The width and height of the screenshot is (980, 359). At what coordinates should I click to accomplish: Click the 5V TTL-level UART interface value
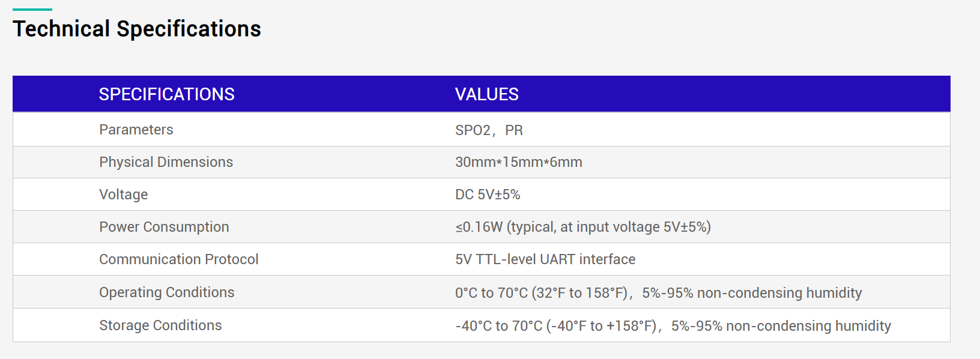pyautogui.click(x=545, y=259)
